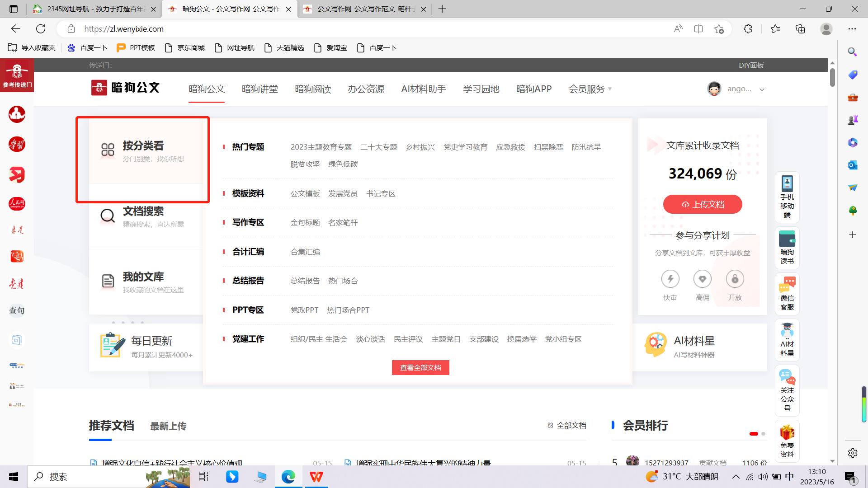Open Edge browser from taskbar
The image size is (868, 488).
(x=288, y=476)
